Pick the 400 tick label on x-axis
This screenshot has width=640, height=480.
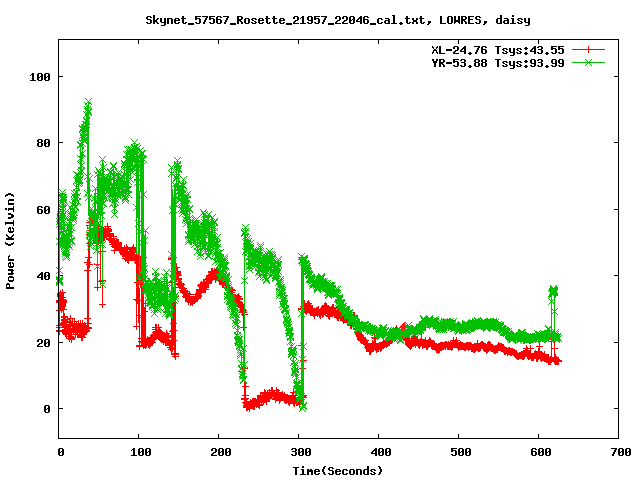point(380,453)
